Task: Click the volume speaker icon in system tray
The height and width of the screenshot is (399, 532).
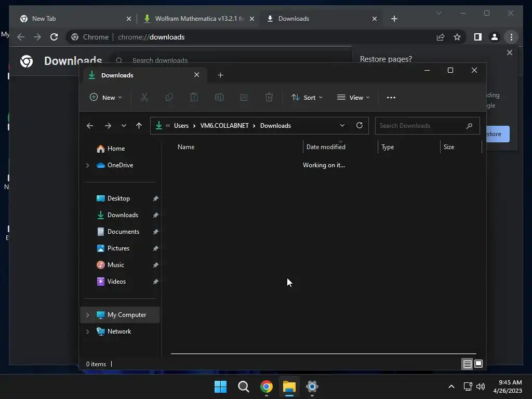Action: click(481, 387)
